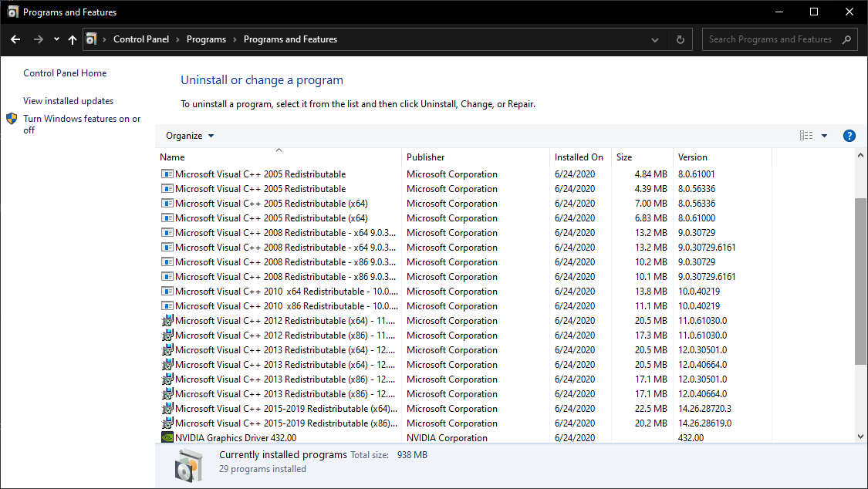Image resolution: width=868 pixels, height=489 pixels.
Task: Expand the address bar history dropdown
Action: [x=655, y=40]
